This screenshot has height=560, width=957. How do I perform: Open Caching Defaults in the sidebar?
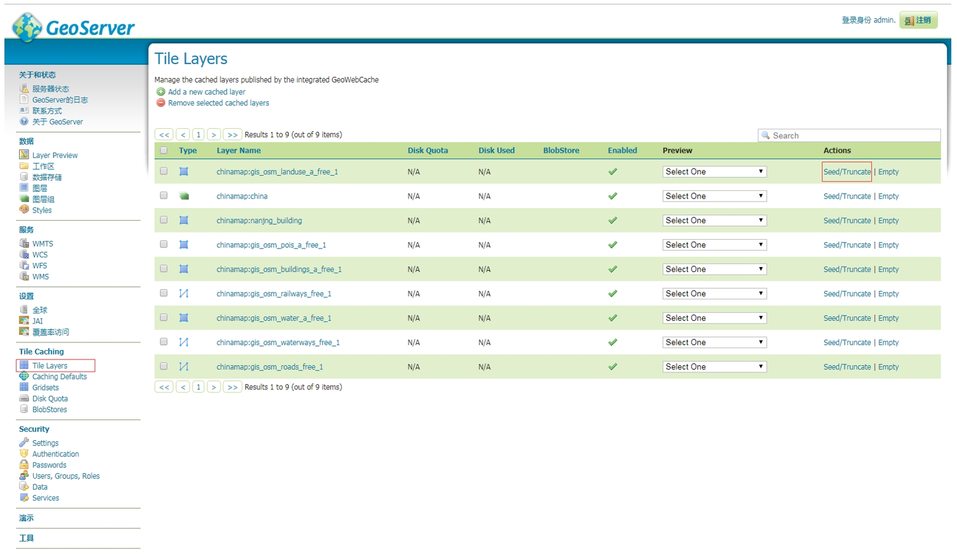(x=59, y=377)
